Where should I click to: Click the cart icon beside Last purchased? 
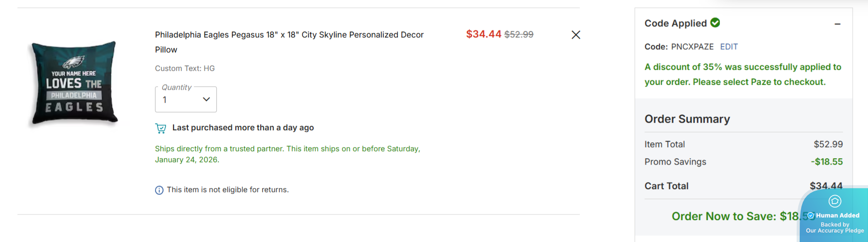click(x=161, y=128)
